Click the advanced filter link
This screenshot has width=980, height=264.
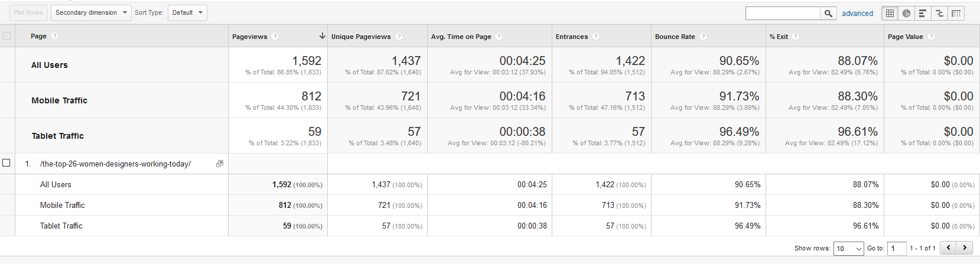857,14
